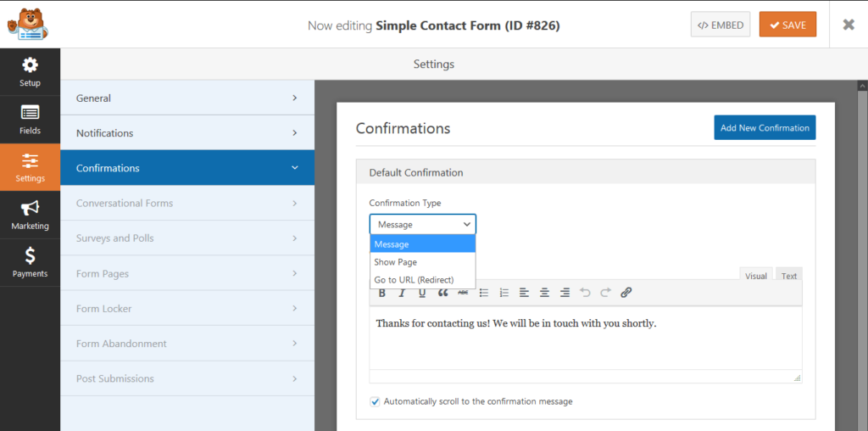Save the form with Save button
868x431 pixels.
[x=787, y=25]
